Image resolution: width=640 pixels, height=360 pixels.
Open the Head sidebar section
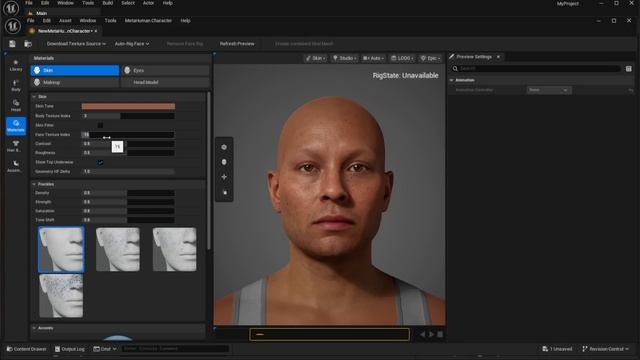16,105
